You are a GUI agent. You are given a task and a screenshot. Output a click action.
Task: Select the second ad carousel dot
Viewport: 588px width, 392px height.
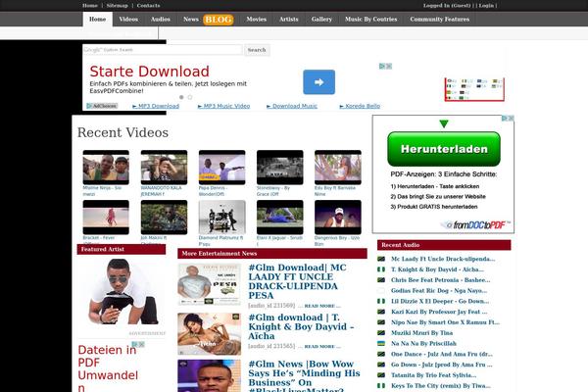pos(190,97)
